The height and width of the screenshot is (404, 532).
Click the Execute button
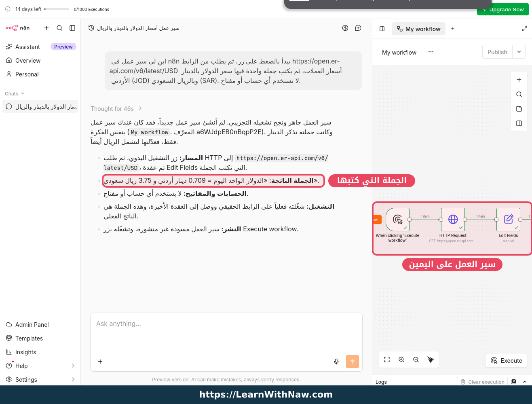pyautogui.click(x=506, y=360)
